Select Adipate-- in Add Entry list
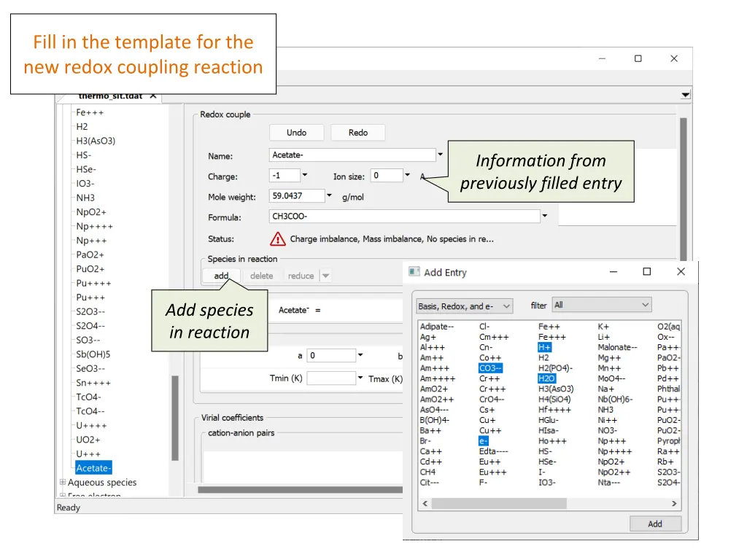The width and height of the screenshot is (747, 560). coord(436,326)
